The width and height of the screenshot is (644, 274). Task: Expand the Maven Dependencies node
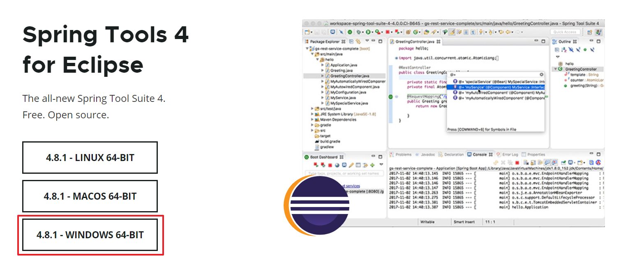[x=312, y=120]
